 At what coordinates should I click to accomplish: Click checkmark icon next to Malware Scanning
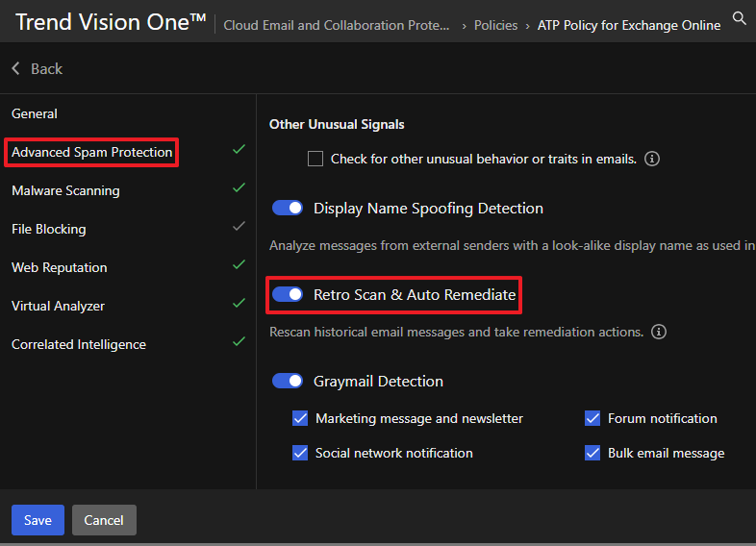(239, 189)
